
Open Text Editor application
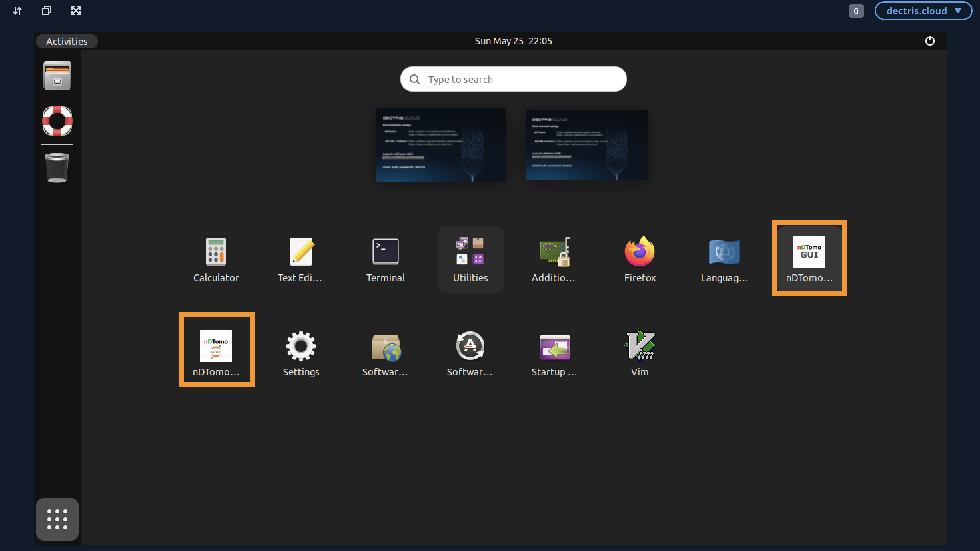[x=301, y=252]
